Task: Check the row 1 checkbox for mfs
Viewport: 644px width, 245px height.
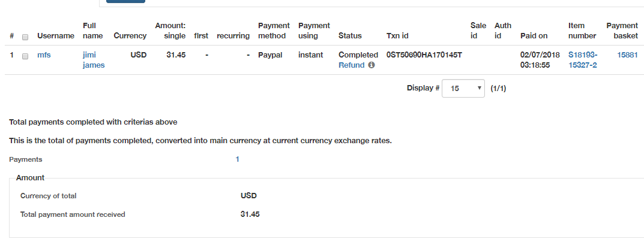Action: pyautogui.click(x=25, y=56)
